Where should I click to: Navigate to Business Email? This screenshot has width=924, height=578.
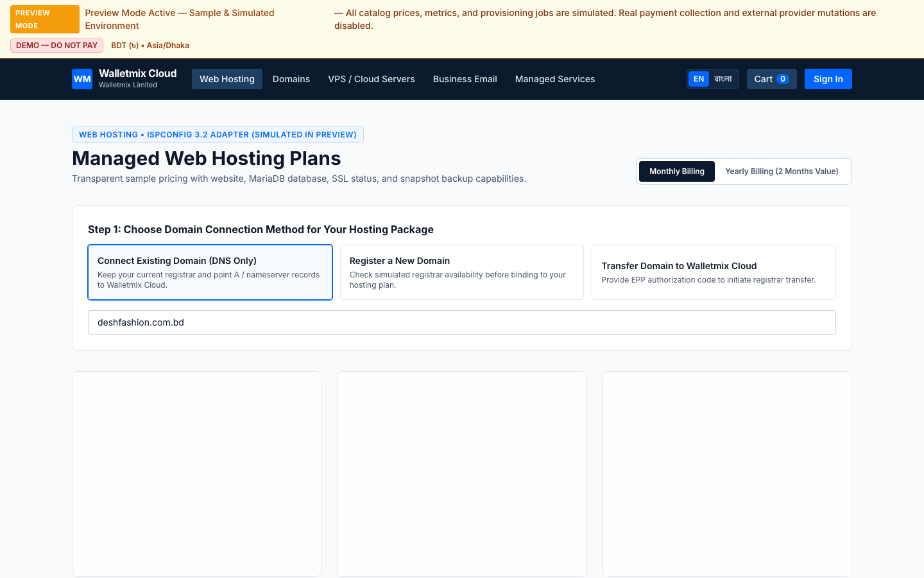(465, 79)
